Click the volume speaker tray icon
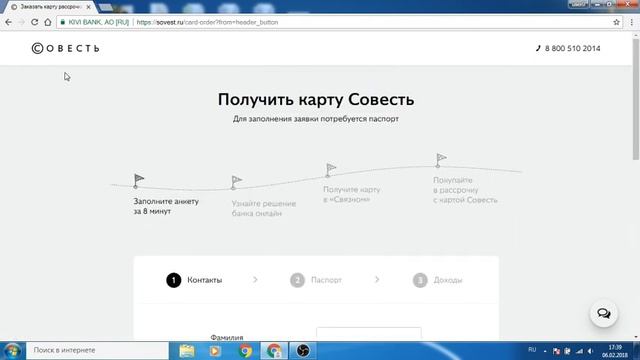 coord(591,351)
